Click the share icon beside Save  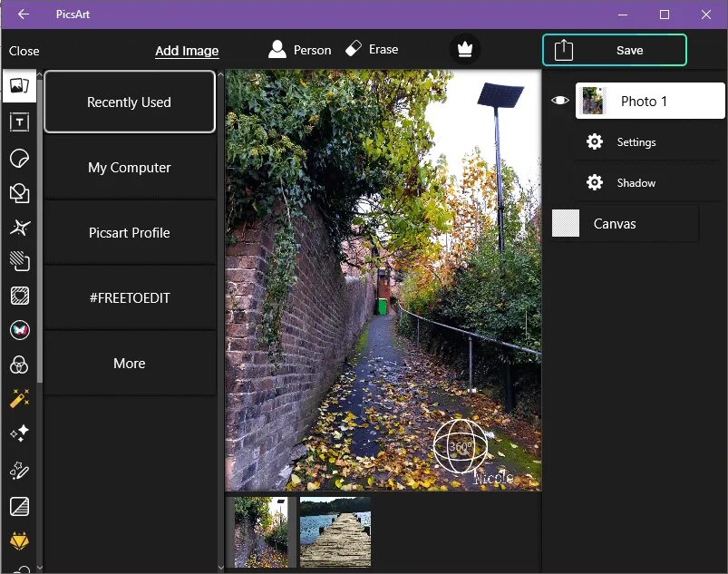tap(564, 50)
